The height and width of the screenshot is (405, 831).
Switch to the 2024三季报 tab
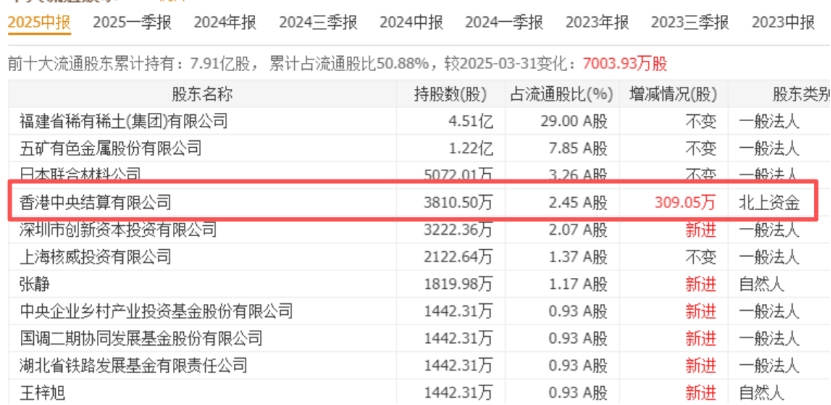[318, 23]
